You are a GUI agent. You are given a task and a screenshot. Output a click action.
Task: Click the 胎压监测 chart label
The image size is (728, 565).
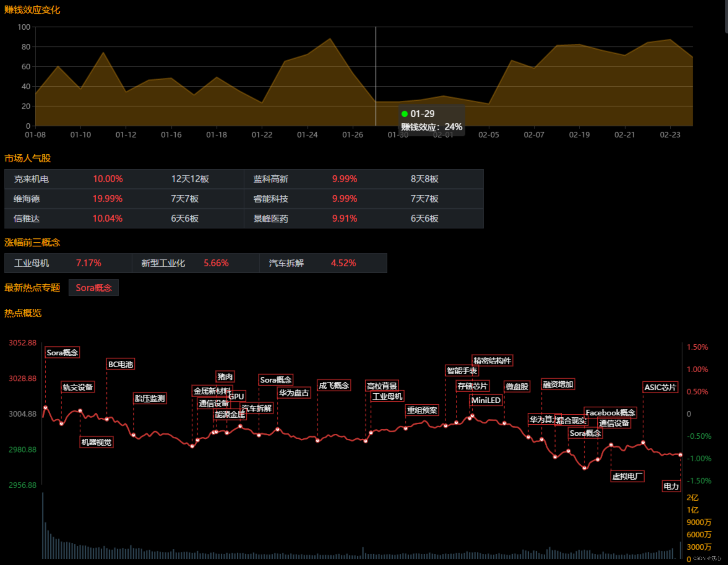pyautogui.click(x=150, y=398)
